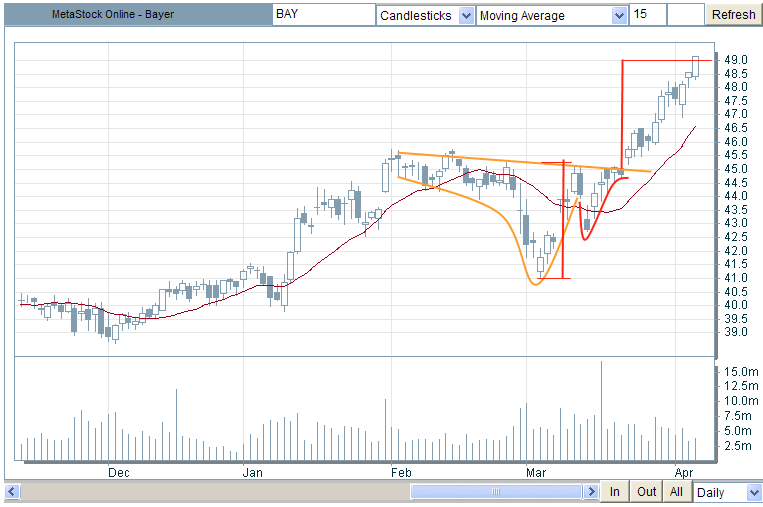Click the Jan date axis label

click(x=253, y=472)
